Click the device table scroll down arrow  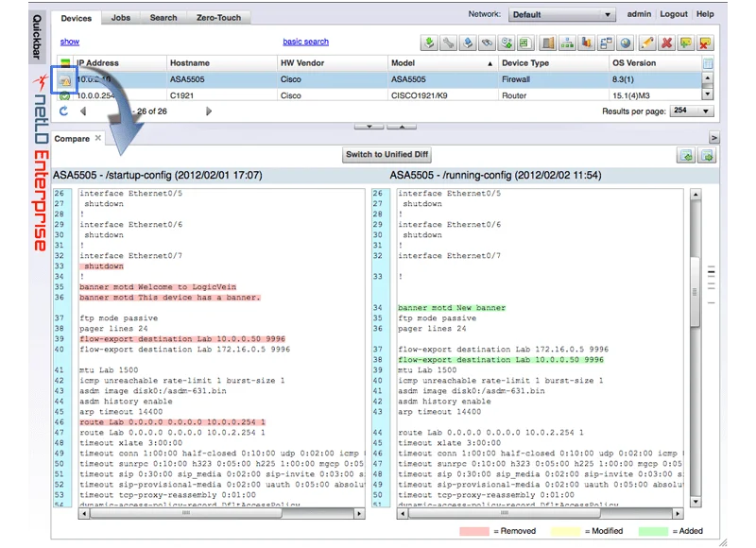(707, 94)
